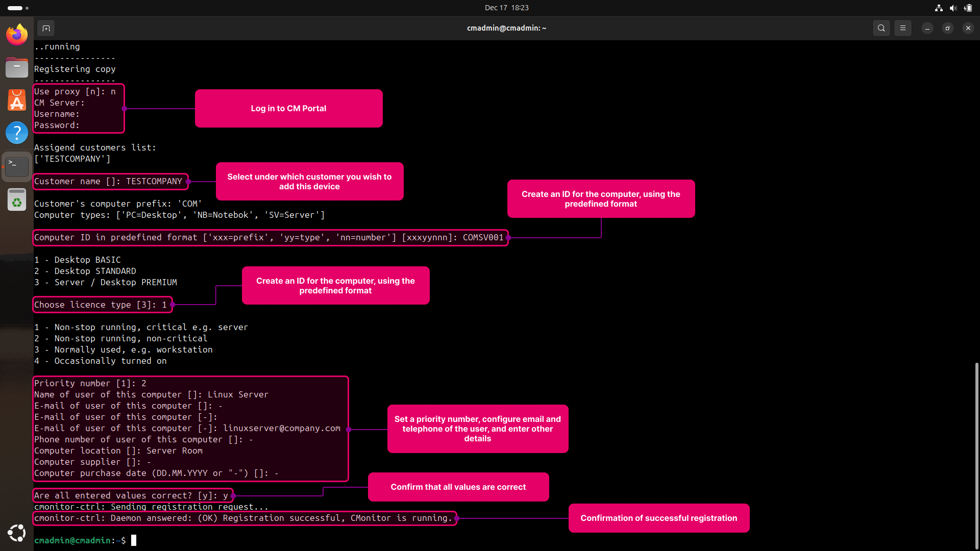Click the 'CM Server:' line
Image resolution: width=980 pixels, height=551 pixels.
tap(60, 103)
